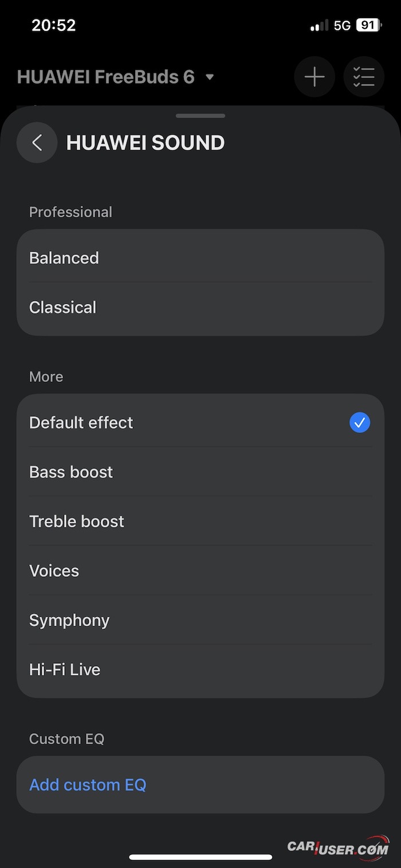Tap the plus add-device icon
The image size is (401, 868).
tap(314, 77)
